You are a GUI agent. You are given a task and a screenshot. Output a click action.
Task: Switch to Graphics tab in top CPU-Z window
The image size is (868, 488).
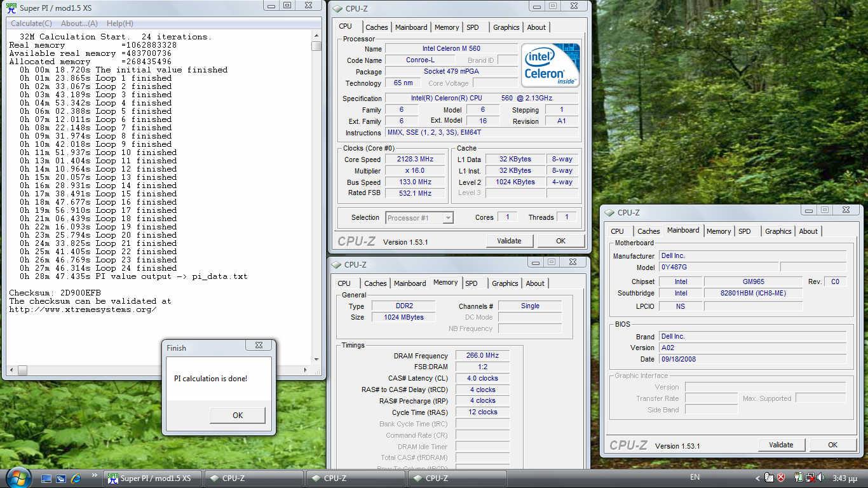click(x=506, y=27)
